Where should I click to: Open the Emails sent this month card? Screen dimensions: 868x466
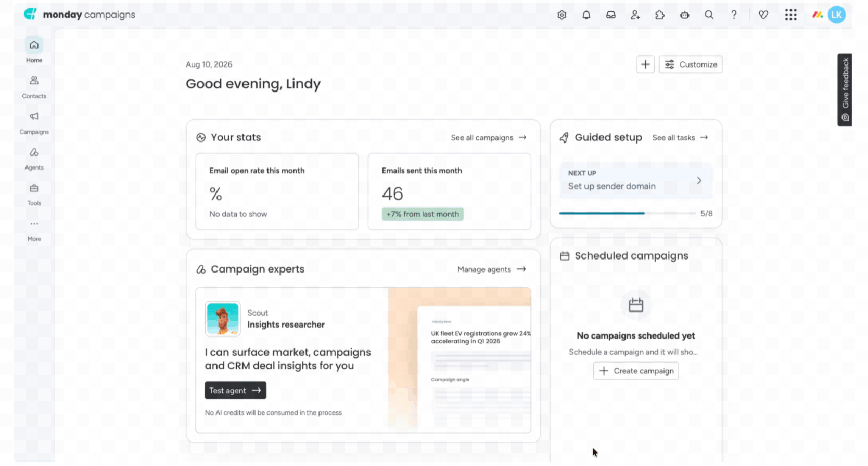point(450,191)
